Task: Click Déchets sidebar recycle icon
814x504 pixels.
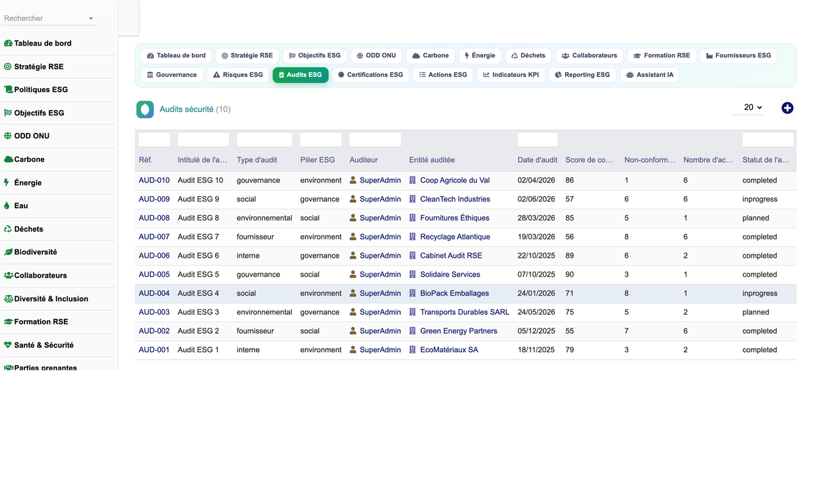Action: tap(8, 229)
